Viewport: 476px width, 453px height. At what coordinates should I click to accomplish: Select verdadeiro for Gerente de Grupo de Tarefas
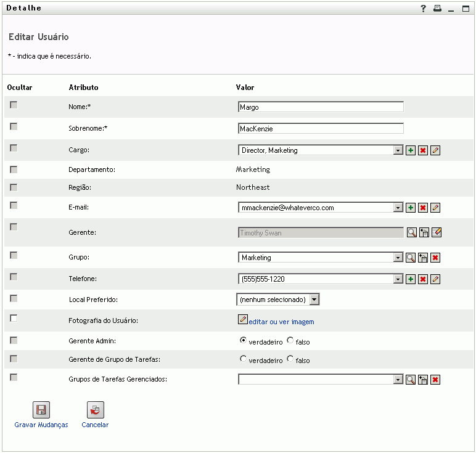244,359
